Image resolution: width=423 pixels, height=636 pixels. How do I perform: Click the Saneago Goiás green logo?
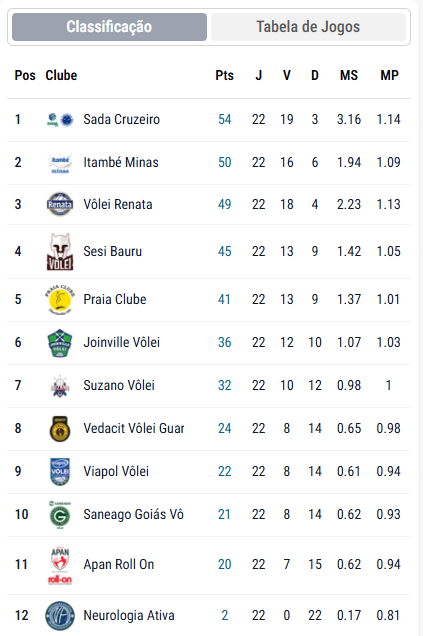pyautogui.click(x=60, y=515)
